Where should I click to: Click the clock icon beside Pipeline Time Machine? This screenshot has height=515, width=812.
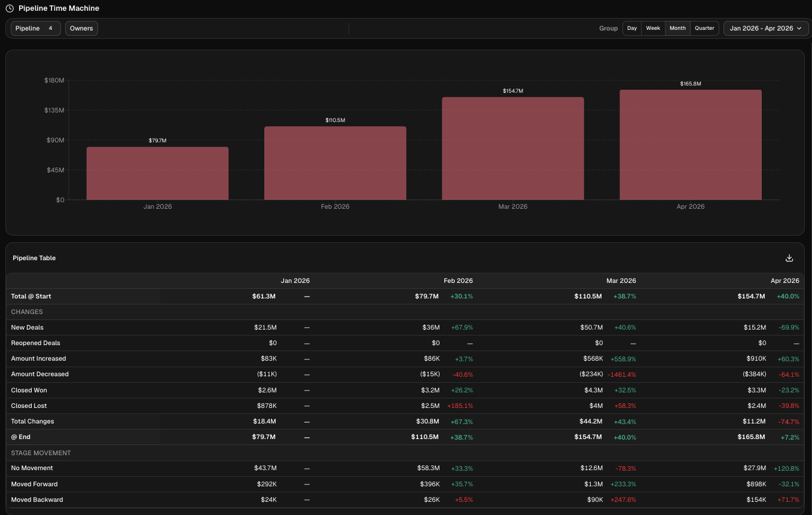point(10,8)
